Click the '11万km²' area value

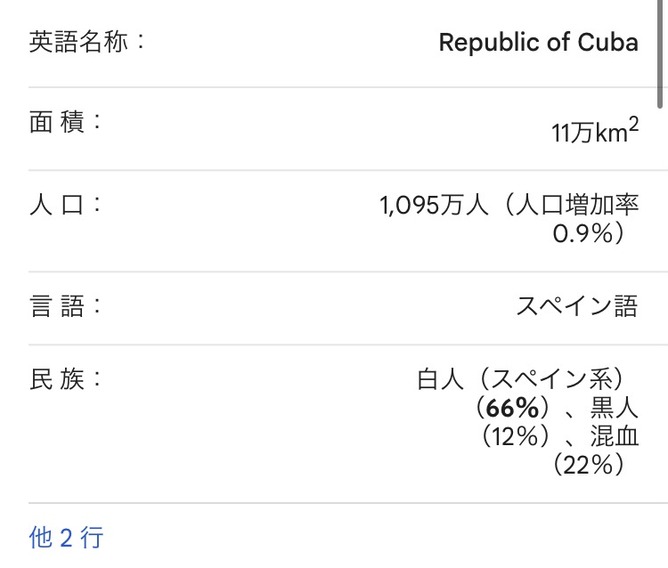pos(595,131)
